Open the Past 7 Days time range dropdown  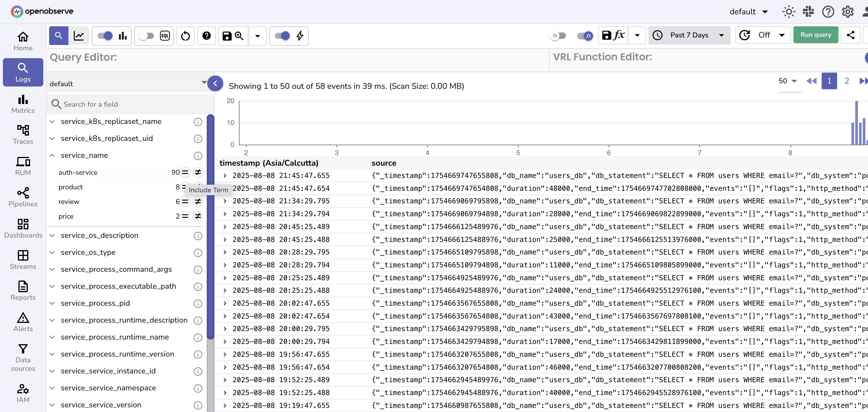click(x=689, y=35)
